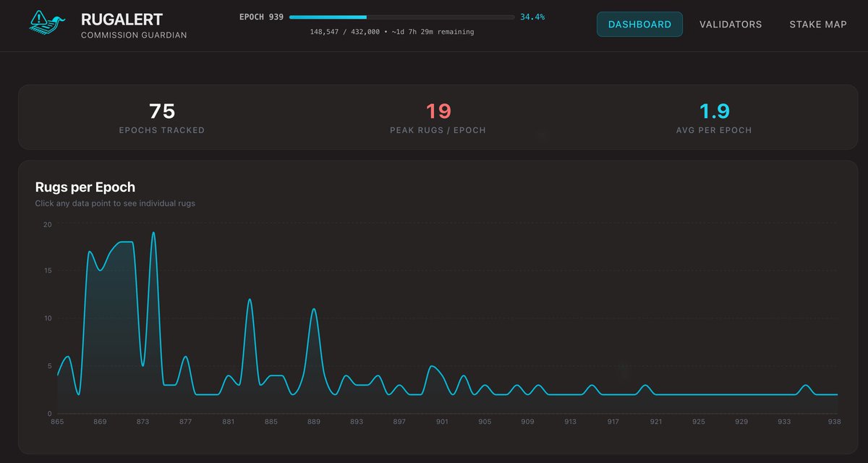The height and width of the screenshot is (463, 868).
Task: Click the COMMISSION GUARDIAN subtitle
Action: (134, 35)
